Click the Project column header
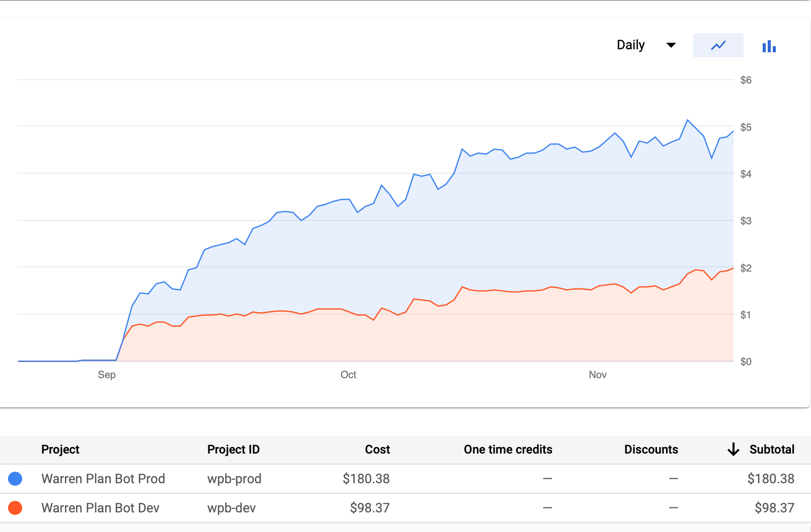811x532 pixels. [x=60, y=450]
